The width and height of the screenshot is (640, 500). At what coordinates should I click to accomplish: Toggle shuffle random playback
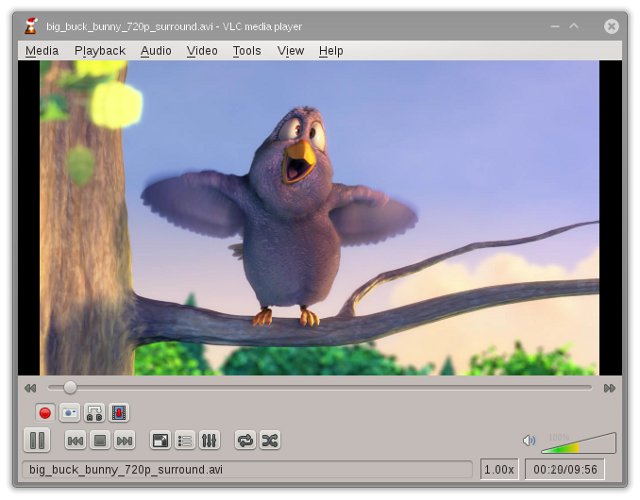(x=270, y=440)
